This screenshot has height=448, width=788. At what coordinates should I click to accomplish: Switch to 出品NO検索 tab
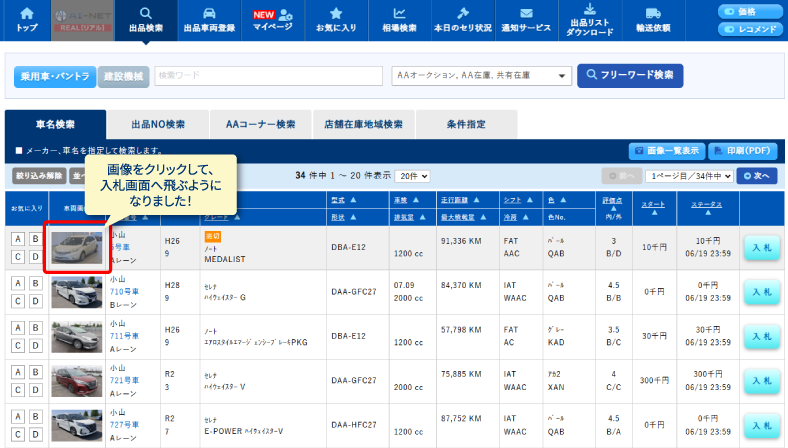pos(158,125)
